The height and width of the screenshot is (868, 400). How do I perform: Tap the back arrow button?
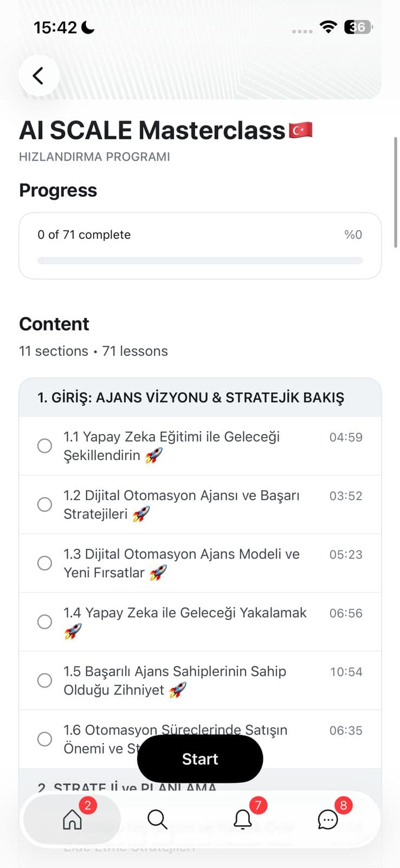pyautogui.click(x=38, y=75)
